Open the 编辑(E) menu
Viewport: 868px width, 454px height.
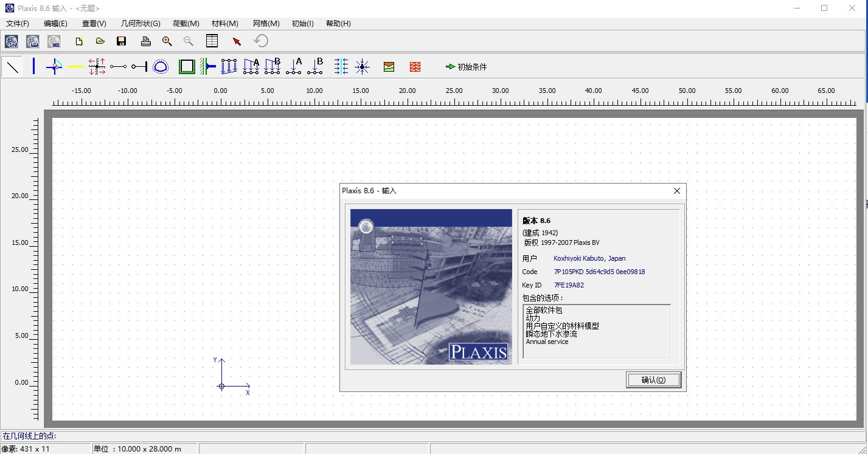(55, 24)
